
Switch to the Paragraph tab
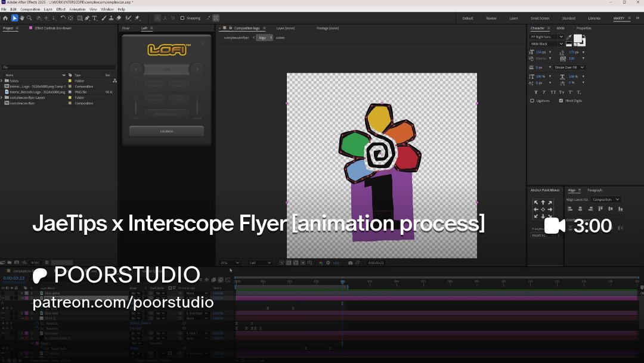(595, 190)
